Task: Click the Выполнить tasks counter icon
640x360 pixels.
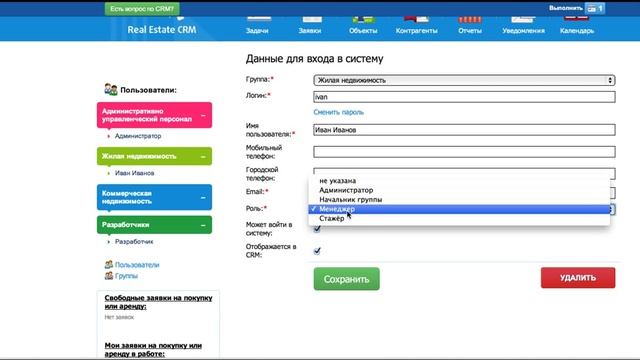Action: 595,8
